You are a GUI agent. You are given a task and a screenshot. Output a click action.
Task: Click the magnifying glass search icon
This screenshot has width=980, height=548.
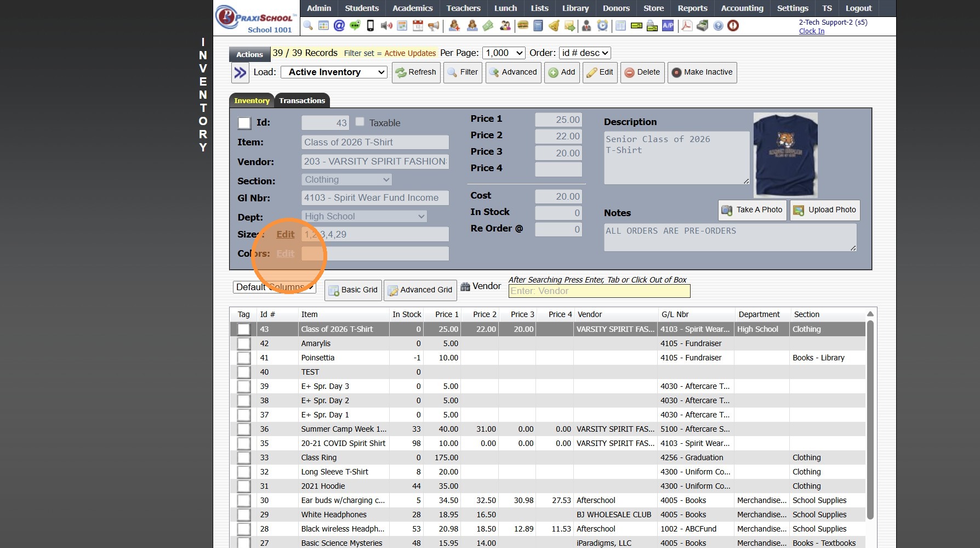pos(308,25)
